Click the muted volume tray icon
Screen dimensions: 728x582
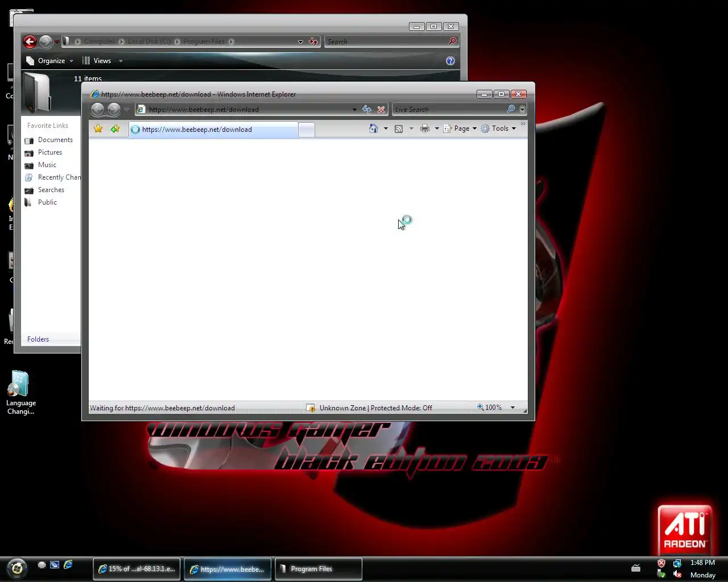(677, 575)
